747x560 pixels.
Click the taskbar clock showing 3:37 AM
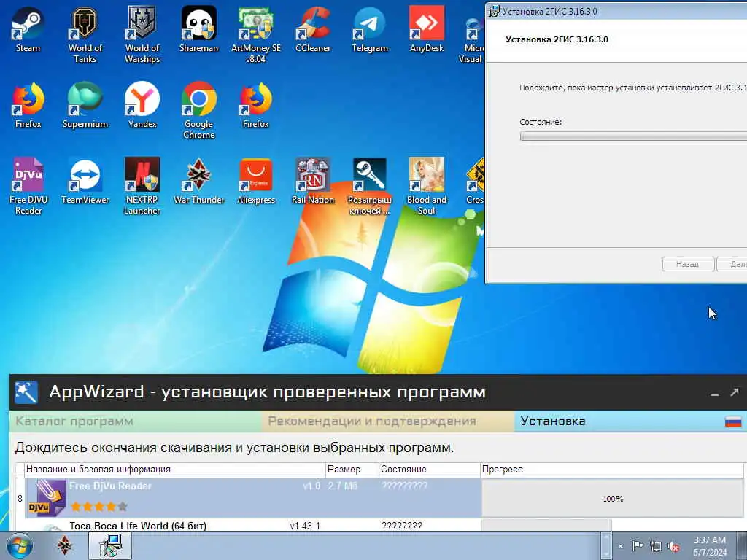[x=710, y=546]
